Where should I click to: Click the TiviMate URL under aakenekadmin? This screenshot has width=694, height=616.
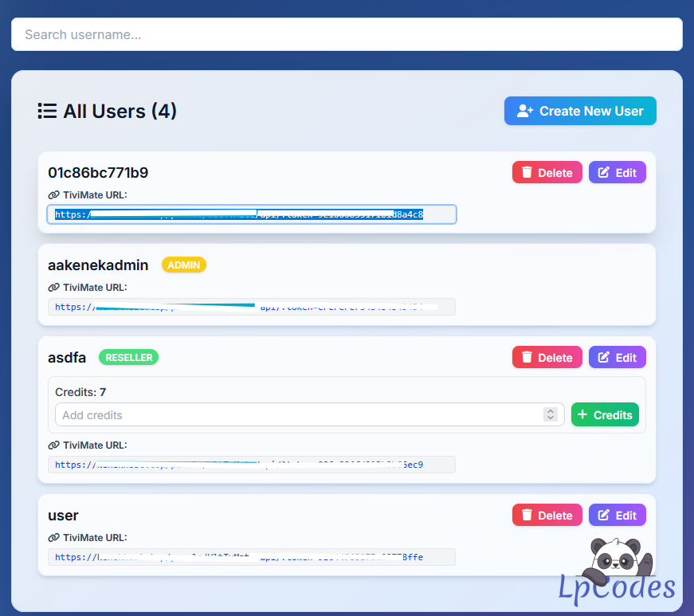[251, 307]
